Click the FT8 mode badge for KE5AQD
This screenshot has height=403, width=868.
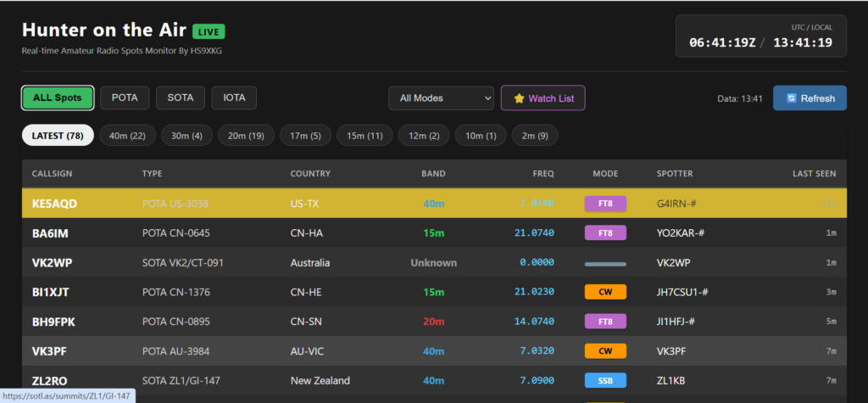(x=605, y=204)
